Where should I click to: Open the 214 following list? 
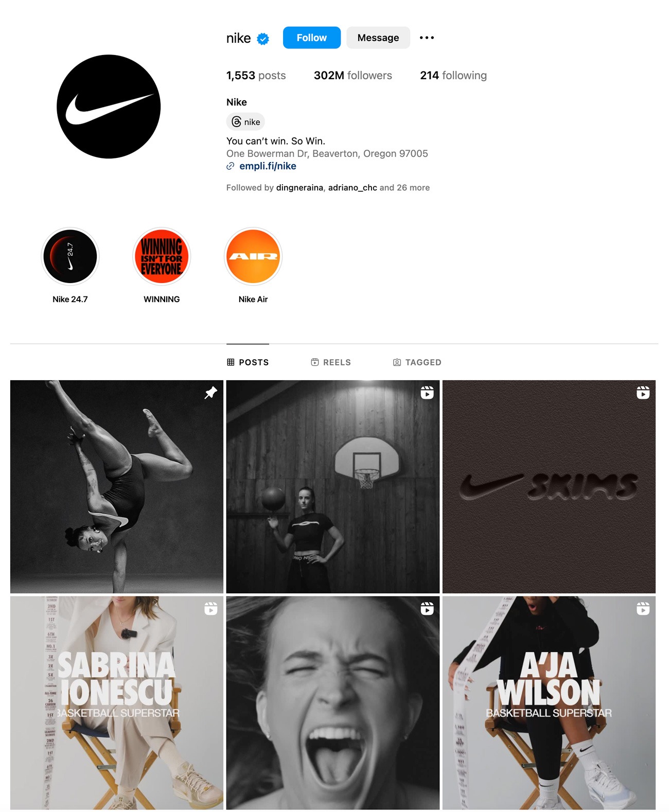point(453,75)
